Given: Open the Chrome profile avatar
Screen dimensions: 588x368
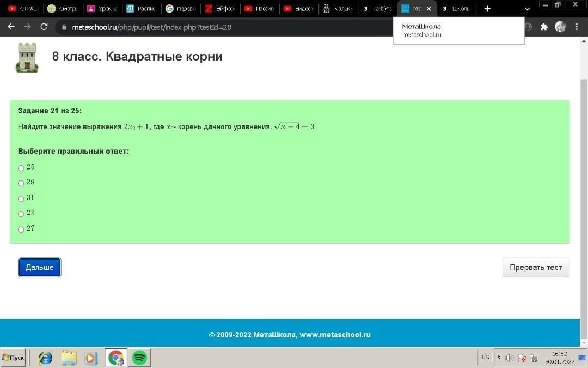Looking at the screenshot, I should [x=560, y=27].
